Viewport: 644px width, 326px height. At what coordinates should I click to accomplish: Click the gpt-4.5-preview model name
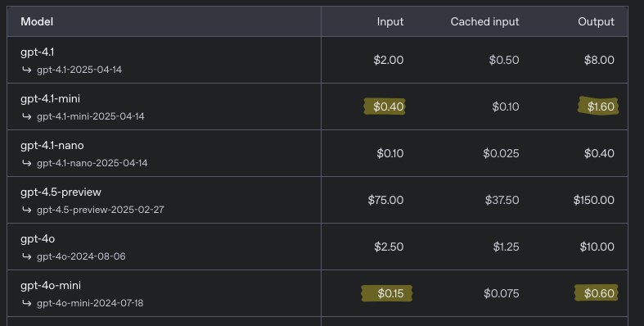pos(61,192)
